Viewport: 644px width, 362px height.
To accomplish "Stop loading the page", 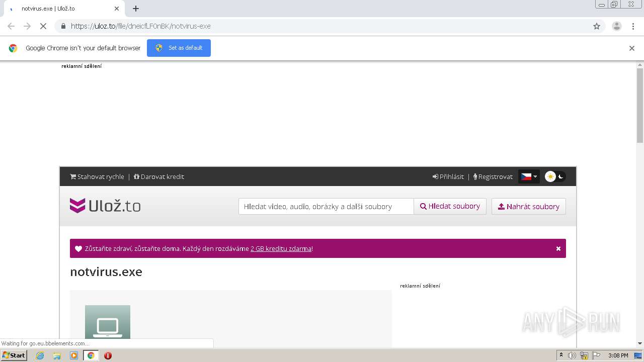I will pyautogui.click(x=43, y=26).
